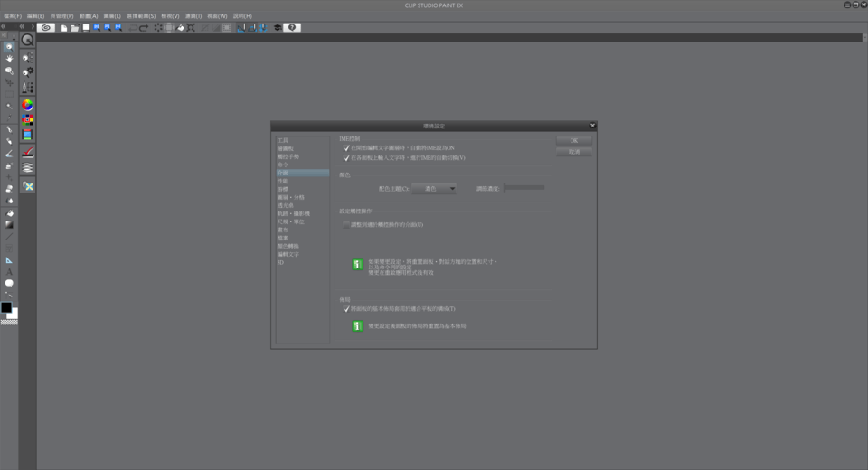Select the 檔案 File category in the preferences list
The width and height of the screenshot is (868, 470).
point(302,238)
